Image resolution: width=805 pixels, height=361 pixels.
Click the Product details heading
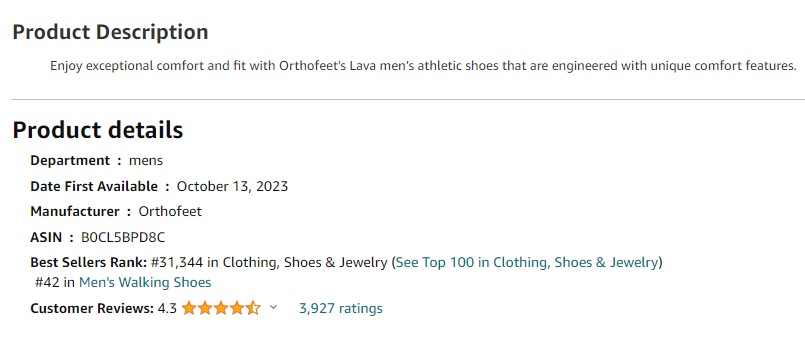tap(98, 129)
